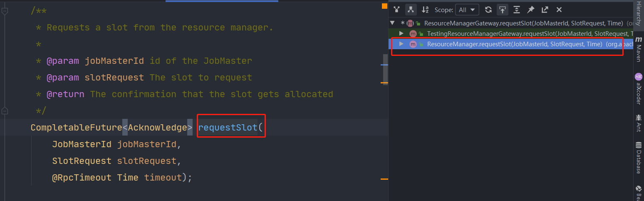Click the orange inspection indicator at the top of the editor
The height and width of the screenshot is (201, 644).
click(384, 6)
